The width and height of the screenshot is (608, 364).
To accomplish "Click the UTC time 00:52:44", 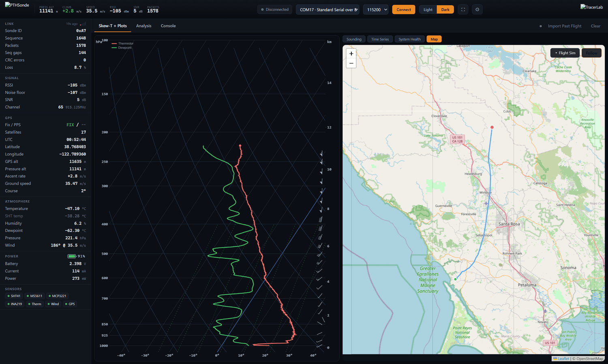I will 76,139.
